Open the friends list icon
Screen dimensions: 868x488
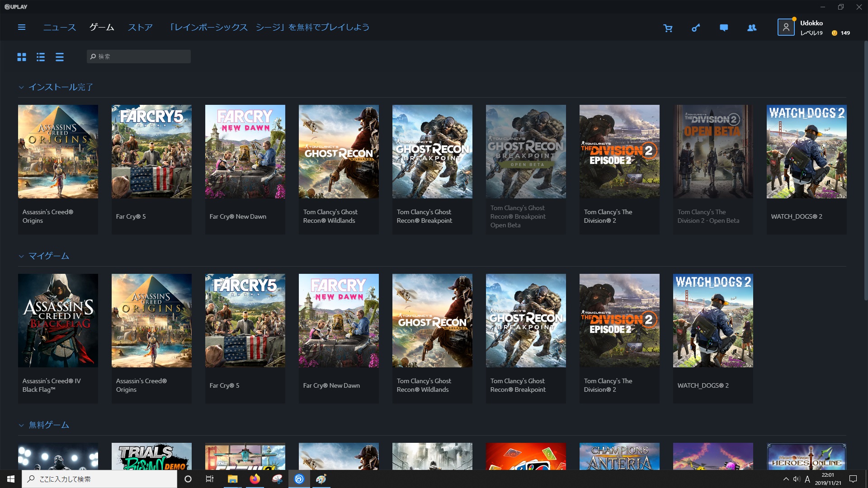752,28
